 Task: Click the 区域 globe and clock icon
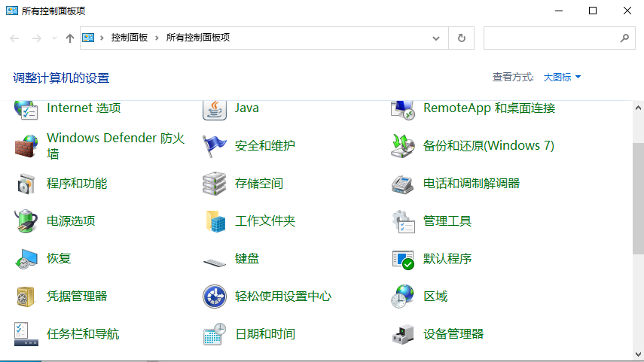coord(402,296)
